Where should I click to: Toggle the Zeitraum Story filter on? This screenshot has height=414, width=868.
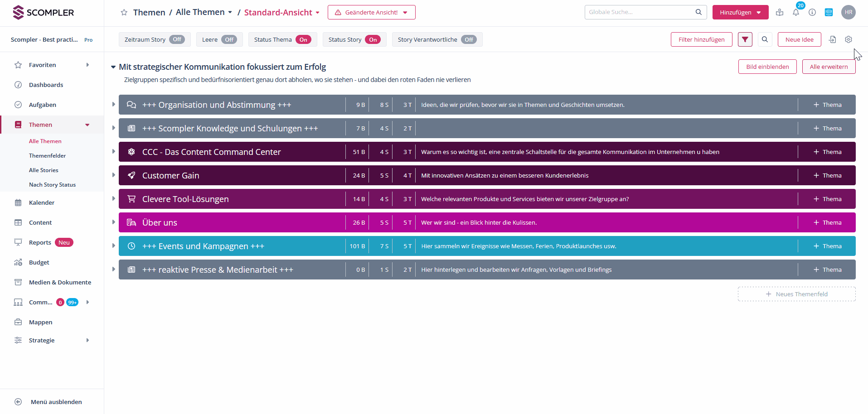[177, 39]
